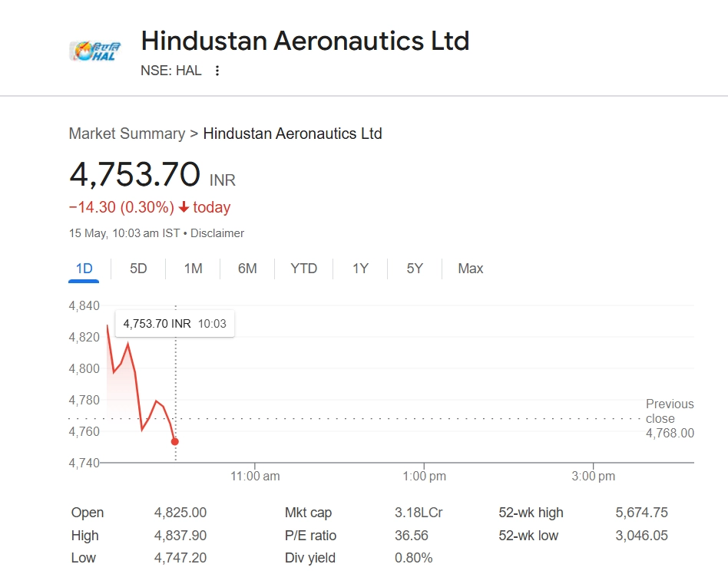Click the Mkt cap label
This screenshot has width=728, height=574.
308,513
